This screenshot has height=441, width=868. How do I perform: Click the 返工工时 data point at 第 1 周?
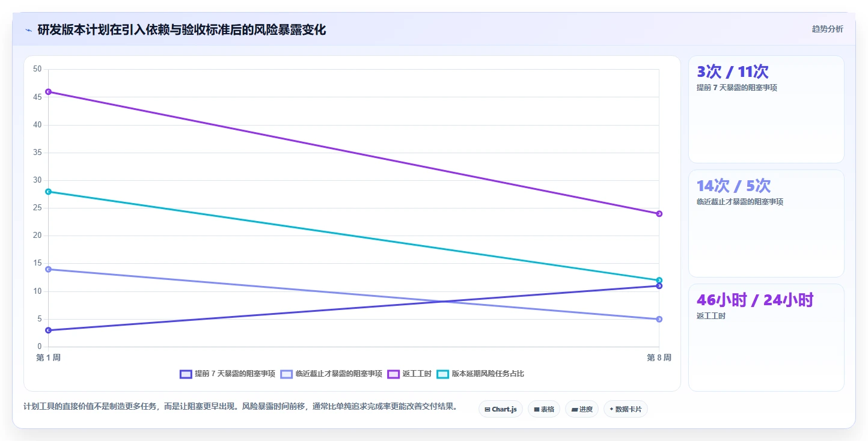pyautogui.click(x=48, y=91)
